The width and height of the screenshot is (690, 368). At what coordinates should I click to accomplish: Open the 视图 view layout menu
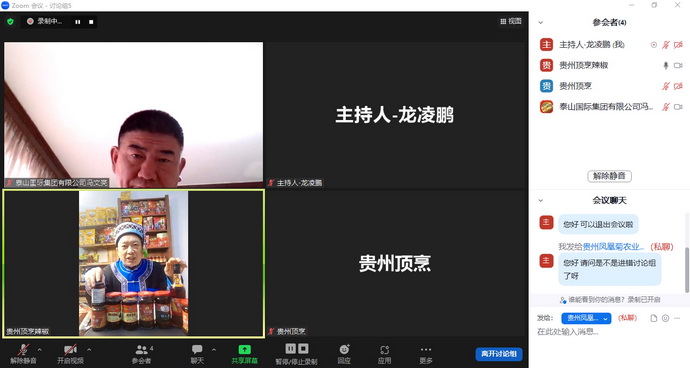coord(510,21)
